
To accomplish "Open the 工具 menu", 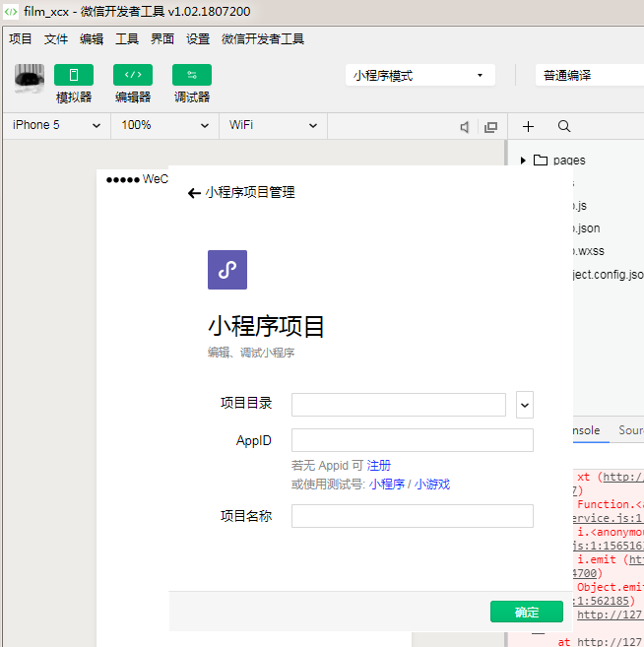I will (x=127, y=38).
